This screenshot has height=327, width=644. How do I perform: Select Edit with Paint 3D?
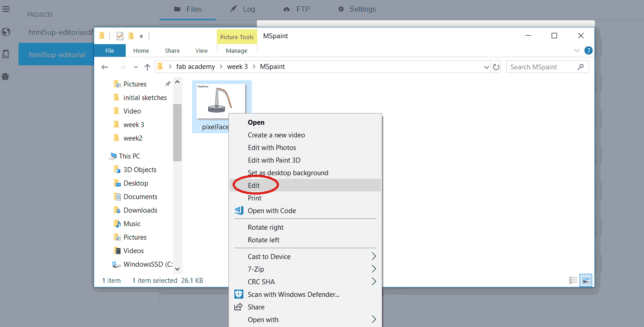(x=305, y=160)
